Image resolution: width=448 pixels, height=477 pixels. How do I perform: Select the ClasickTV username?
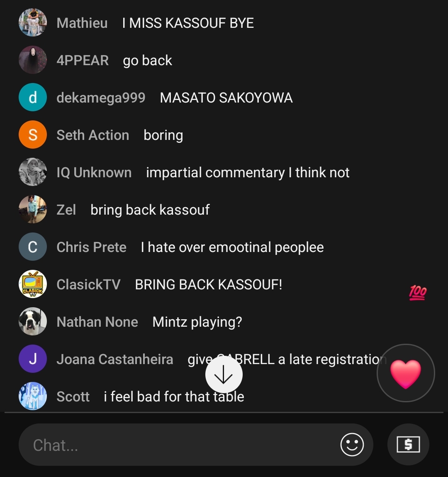[88, 284]
